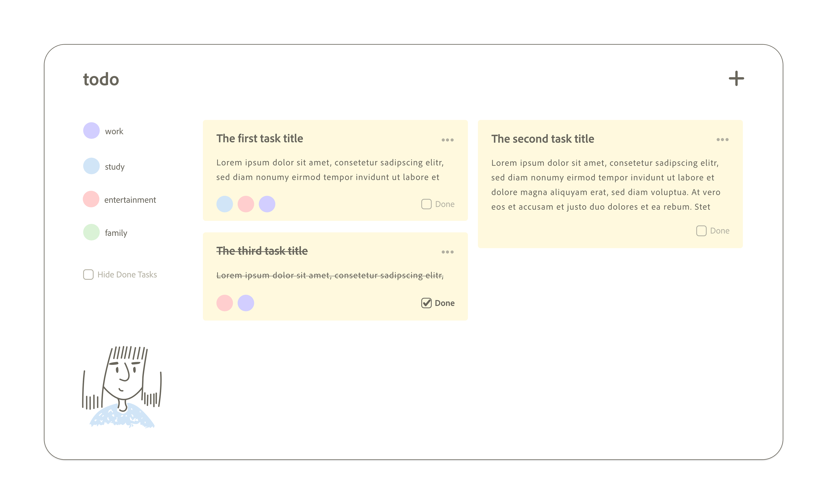This screenshot has width=827, height=504.
Task: Click the pink tag on third task
Action: pyautogui.click(x=225, y=303)
